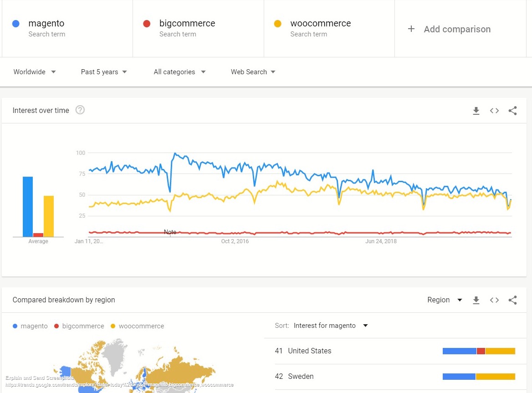Open the Region resolution dropdown
The width and height of the screenshot is (532, 393).
pyautogui.click(x=445, y=300)
